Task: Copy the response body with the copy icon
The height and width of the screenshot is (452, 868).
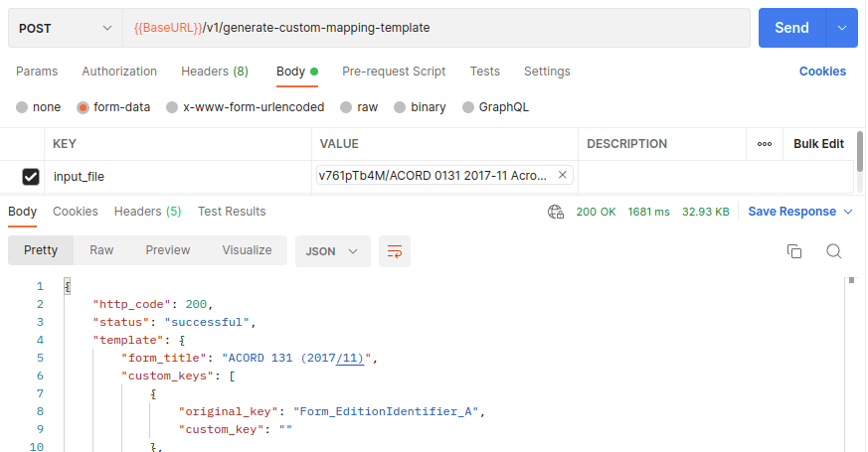Action: [x=794, y=251]
